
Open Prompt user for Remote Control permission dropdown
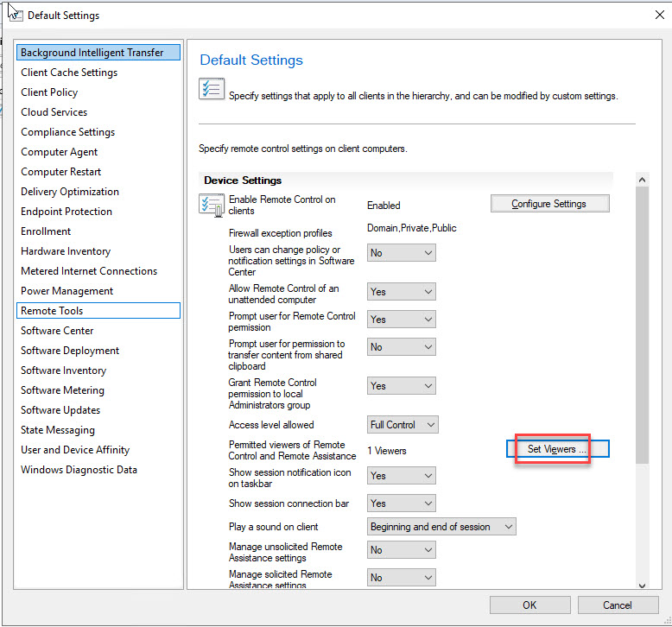click(x=402, y=320)
